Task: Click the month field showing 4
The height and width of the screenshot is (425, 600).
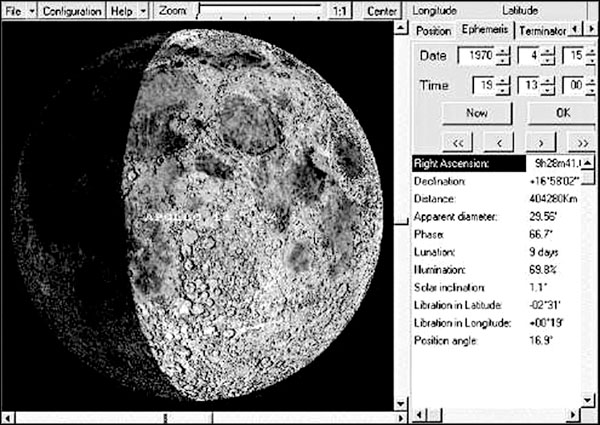Action: tap(529, 56)
